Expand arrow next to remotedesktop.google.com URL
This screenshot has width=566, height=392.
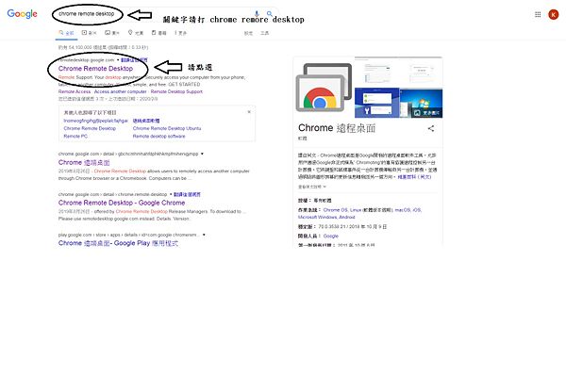118,60
